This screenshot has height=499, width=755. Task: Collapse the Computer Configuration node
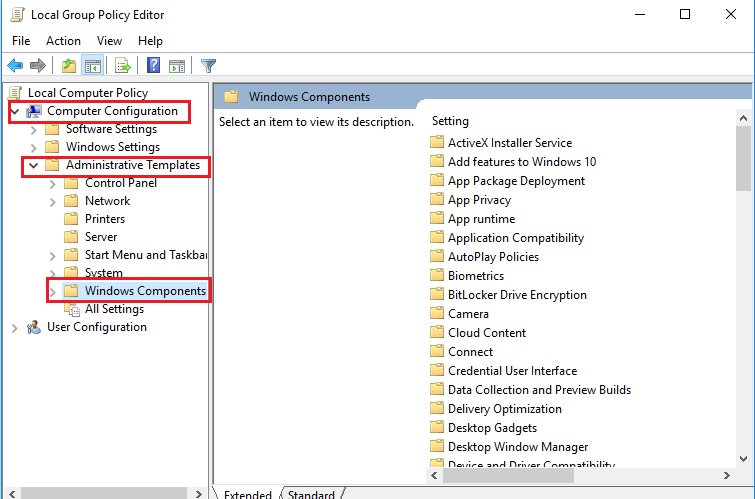point(14,111)
